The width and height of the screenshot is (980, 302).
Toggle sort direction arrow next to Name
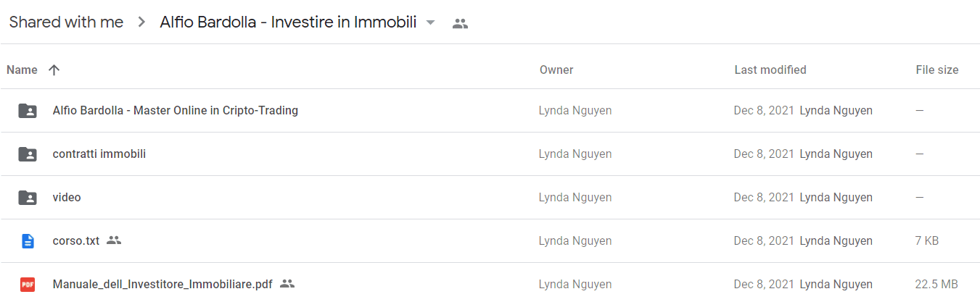[54, 70]
